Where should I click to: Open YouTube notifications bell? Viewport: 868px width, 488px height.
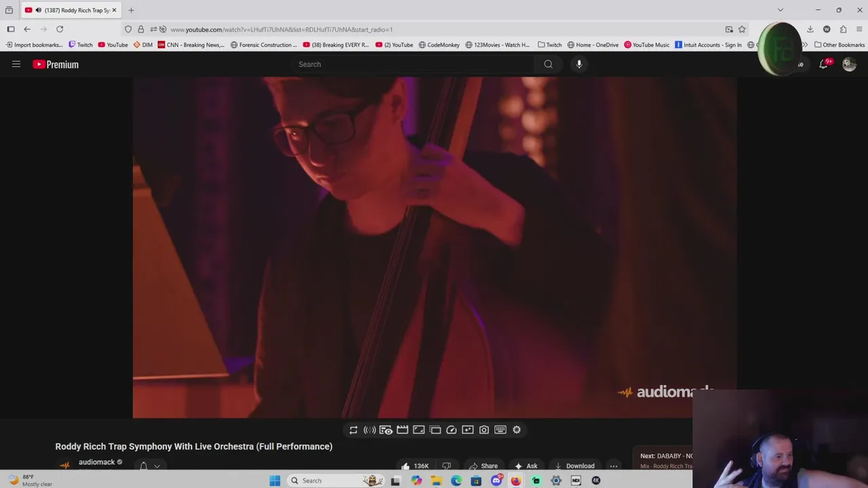tap(823, 64)
